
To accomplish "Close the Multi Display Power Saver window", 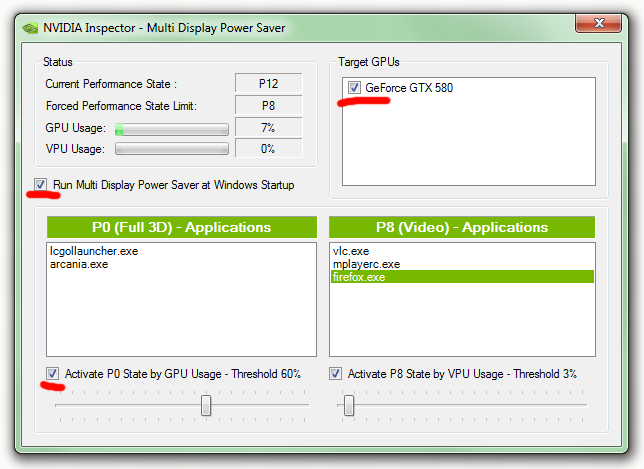I will click(598, 23).
